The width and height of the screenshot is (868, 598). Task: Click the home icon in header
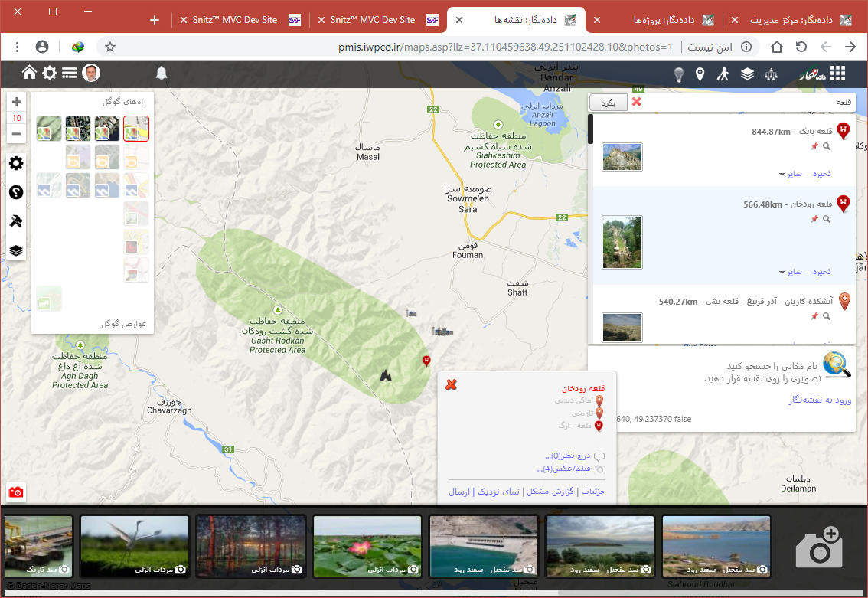[29, 73]
